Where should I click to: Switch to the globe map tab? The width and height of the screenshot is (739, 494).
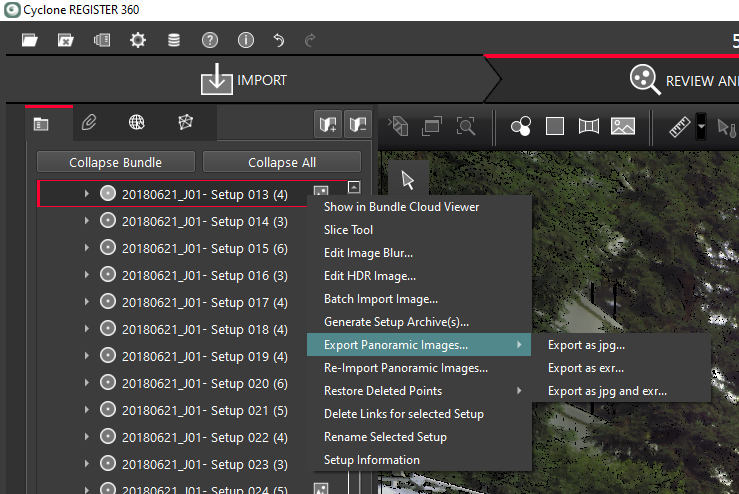click(137, 123)
